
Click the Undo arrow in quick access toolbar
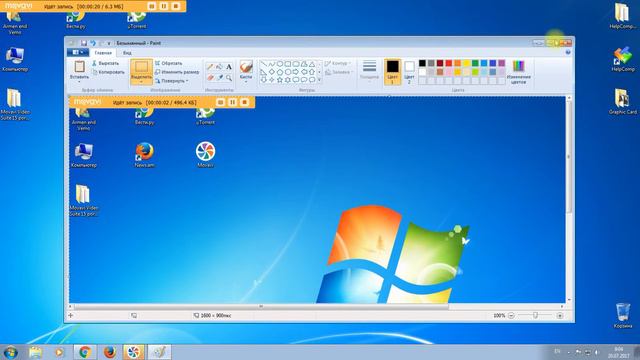(x=93, y=43)
